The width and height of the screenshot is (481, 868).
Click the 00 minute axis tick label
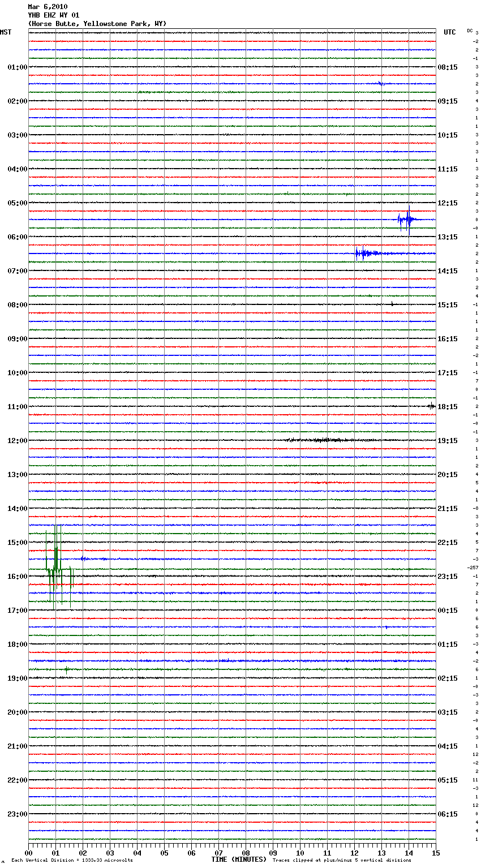coord(29,853)
